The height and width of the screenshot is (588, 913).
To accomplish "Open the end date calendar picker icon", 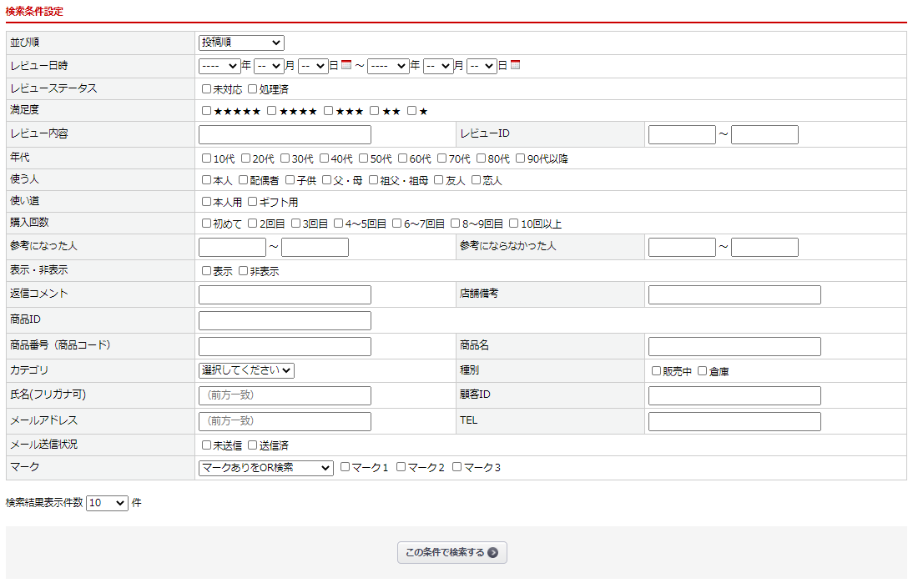I will (x=516, y=65).
